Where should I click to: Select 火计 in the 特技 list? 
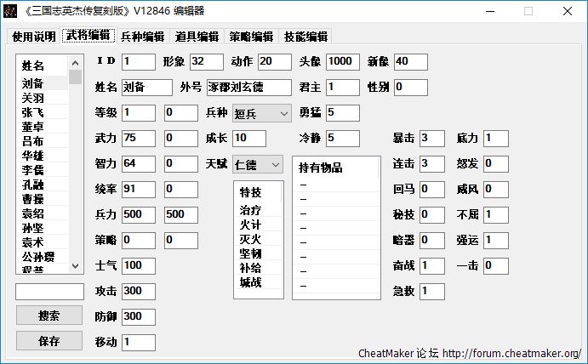pos(250,225)
